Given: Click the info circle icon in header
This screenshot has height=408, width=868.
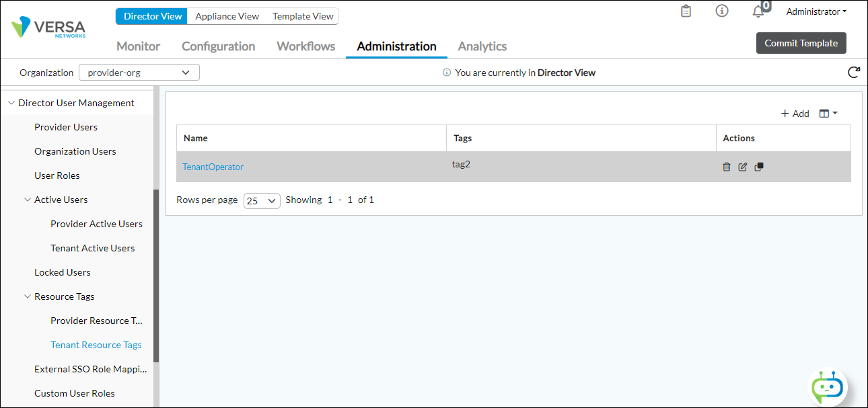Looking at the screenshot, I should click(x=722, y=11).
